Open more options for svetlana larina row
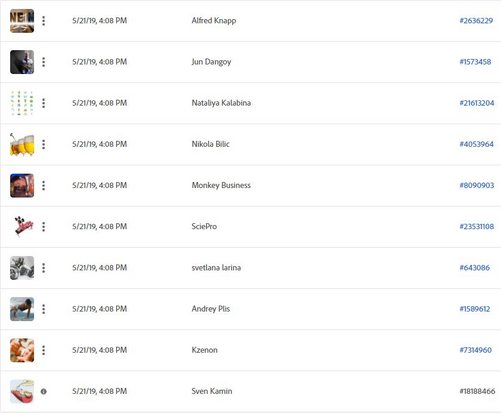The width and height of the screenshot is (501, 413). [44, 268]
